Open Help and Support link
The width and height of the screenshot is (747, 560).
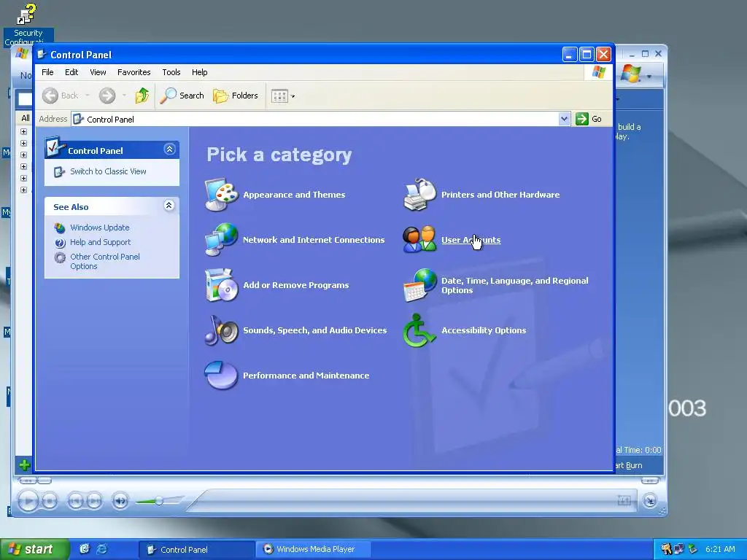pos(100,242)
